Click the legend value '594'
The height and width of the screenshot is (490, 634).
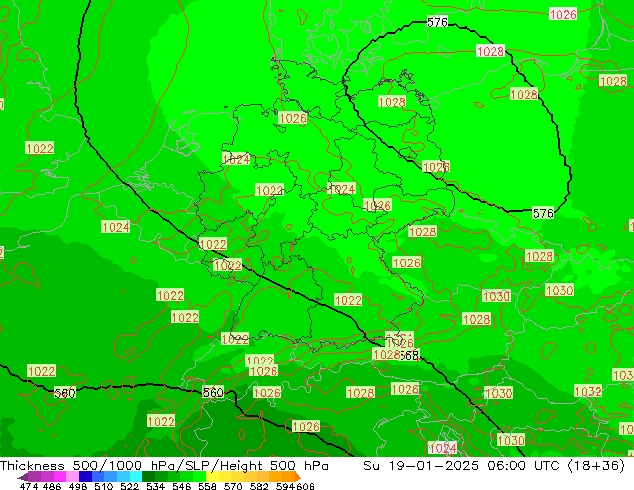coord(285,486)
